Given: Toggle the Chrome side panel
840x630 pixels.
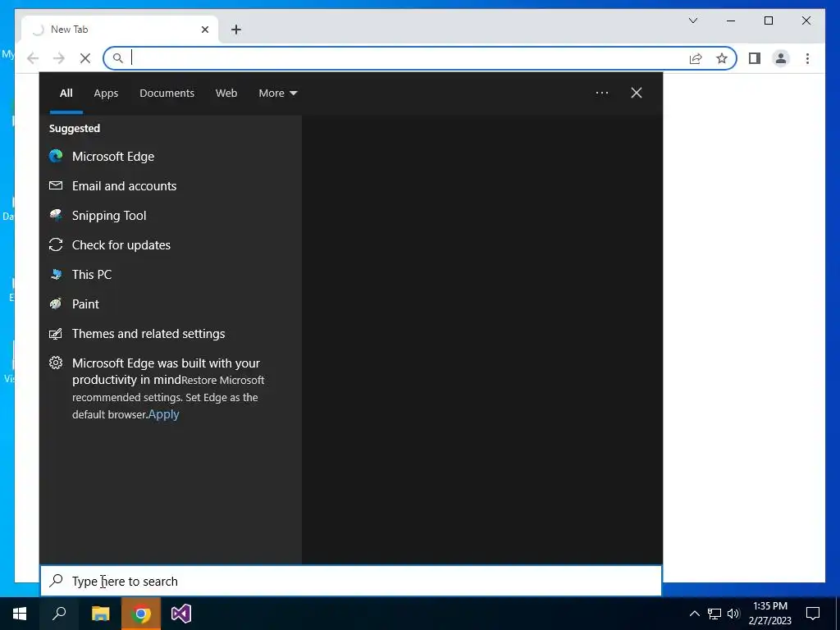Looking at the screenshot, I should click(x=755, y=58).
